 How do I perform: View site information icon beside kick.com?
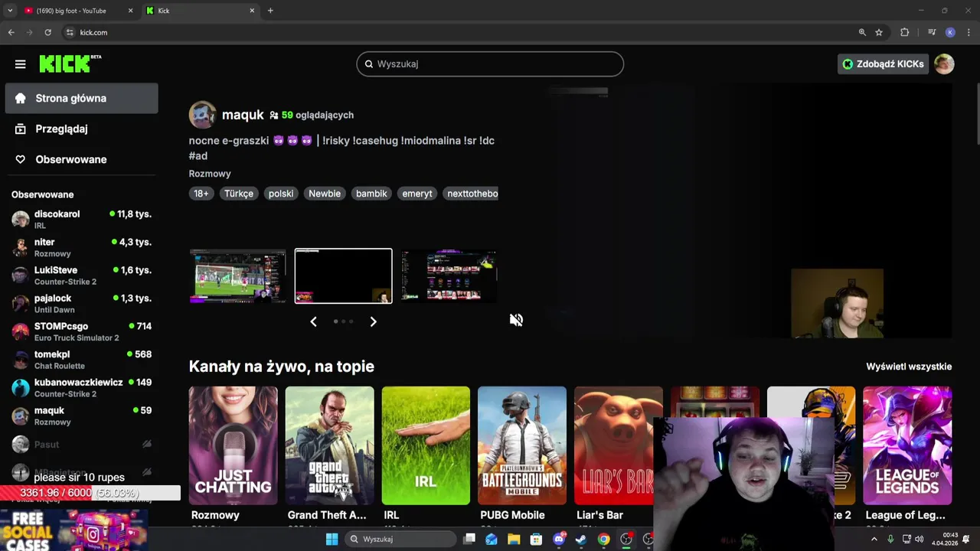[x=70, y=32]
